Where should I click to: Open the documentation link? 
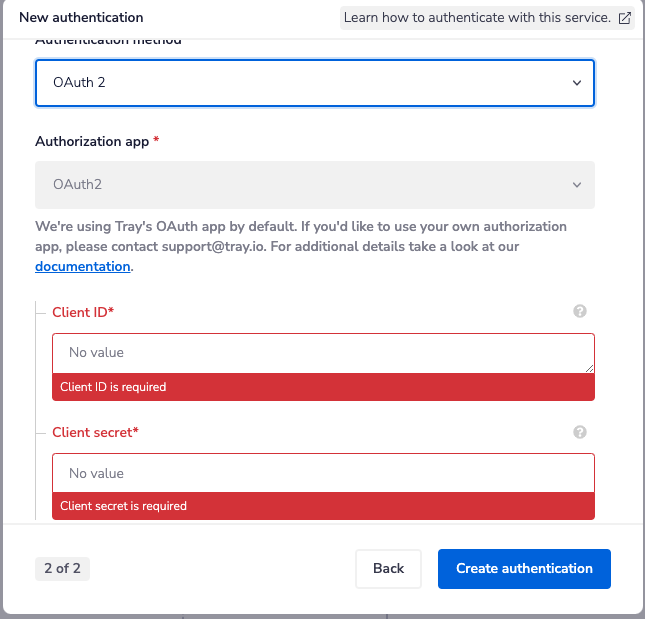pyautogui.click(x=82, y=267)
